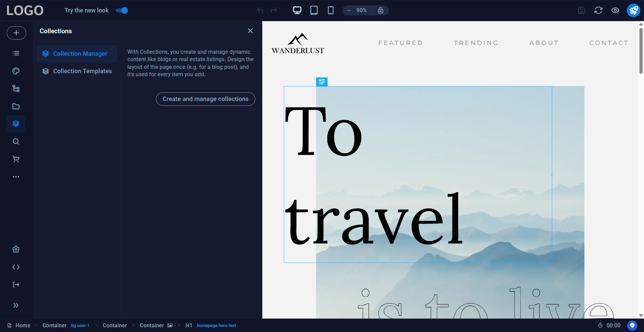Image resolution: width=644 pixels, height=332 pixels.
Task: Select Container .bg-user-1 breadcrumb
Action: (x=66, y=326)
